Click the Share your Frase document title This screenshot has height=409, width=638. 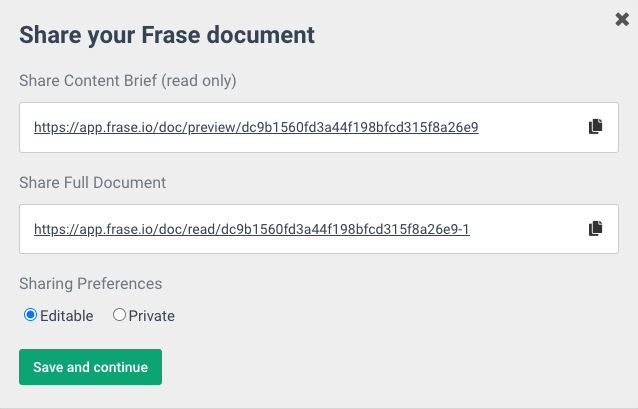coord(167,35)
